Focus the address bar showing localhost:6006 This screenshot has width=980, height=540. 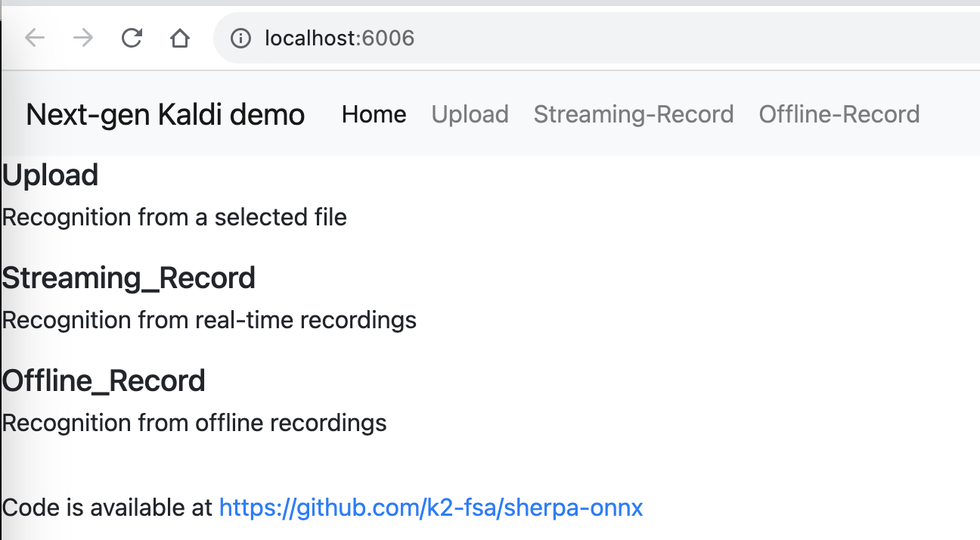click(x=597, y=38)
